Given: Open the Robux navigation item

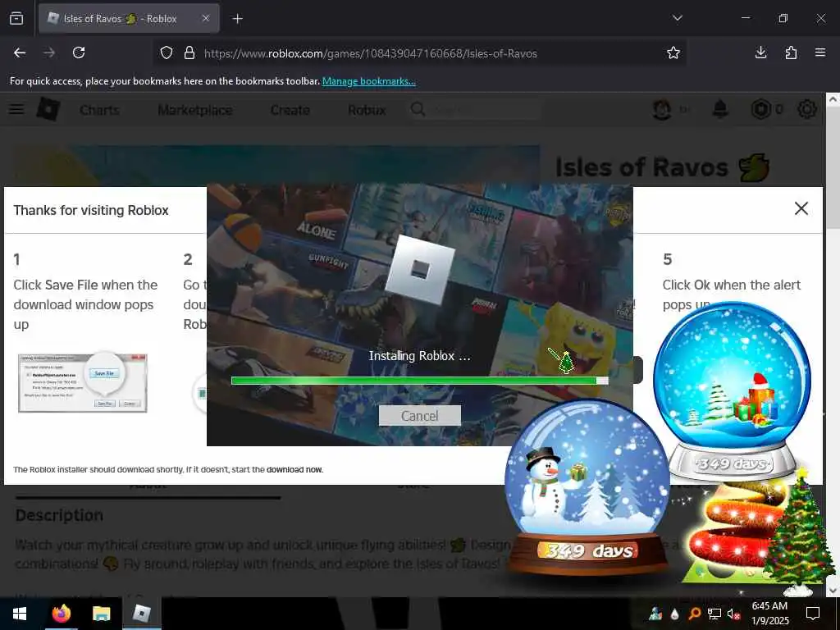Looking at the screenshot, I should tap(367, 110).
